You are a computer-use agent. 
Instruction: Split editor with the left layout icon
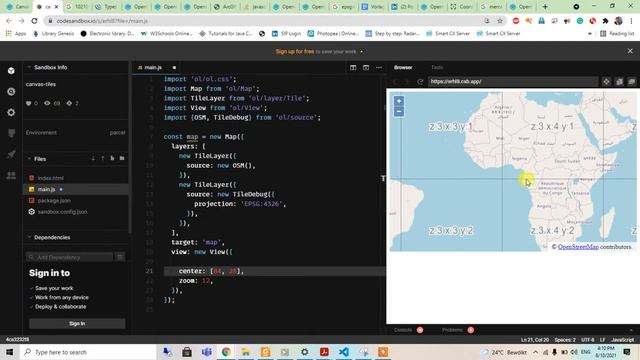353,67
